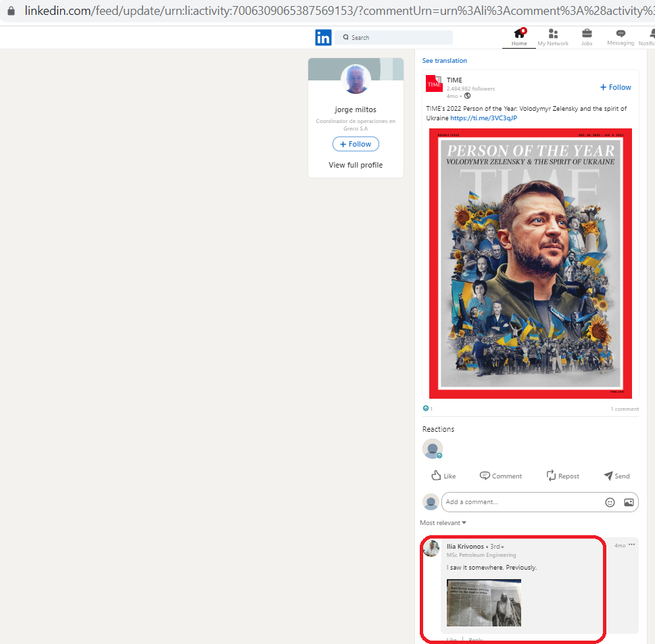Open the TIME page logo

pos(434,84)
